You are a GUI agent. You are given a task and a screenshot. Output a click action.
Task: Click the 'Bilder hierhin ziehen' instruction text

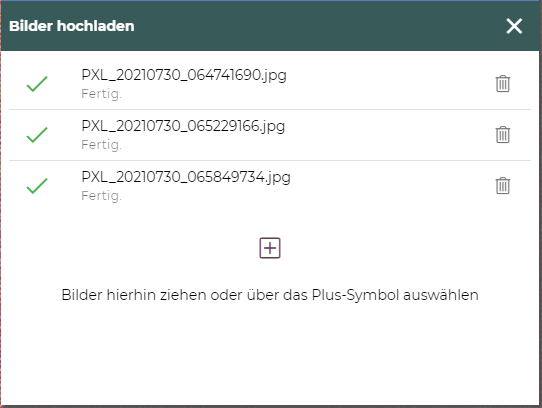pyautogui.click(x=270, y=295)
